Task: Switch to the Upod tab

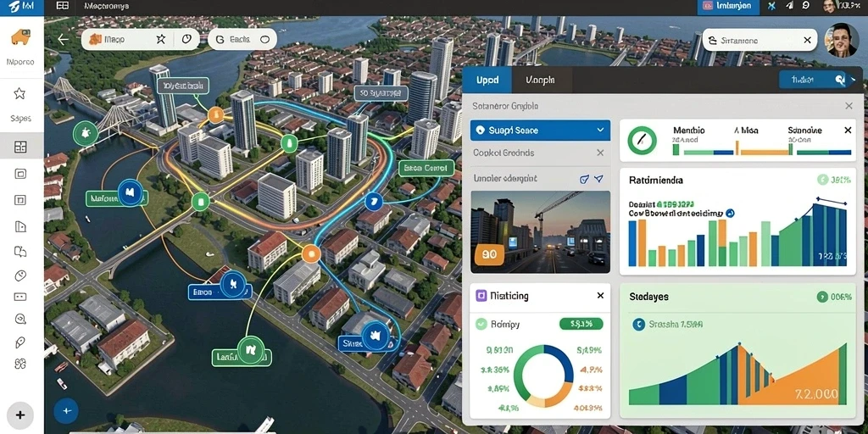Action: [x=487, y=80]
